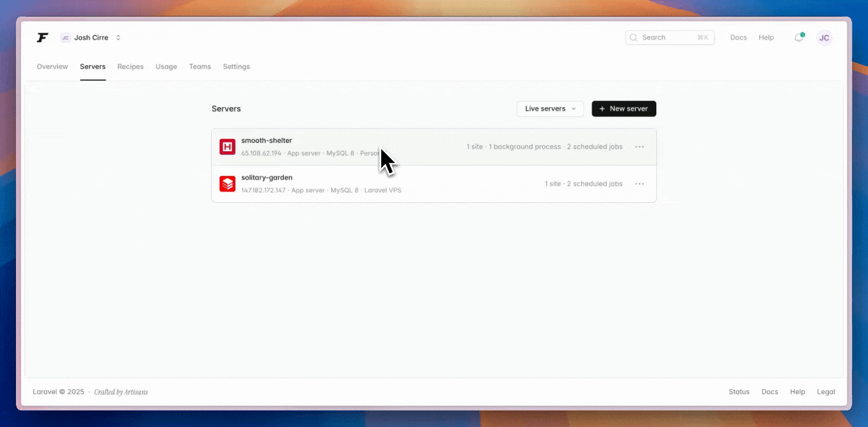
Task: Click the New server button
Action: 624,109
